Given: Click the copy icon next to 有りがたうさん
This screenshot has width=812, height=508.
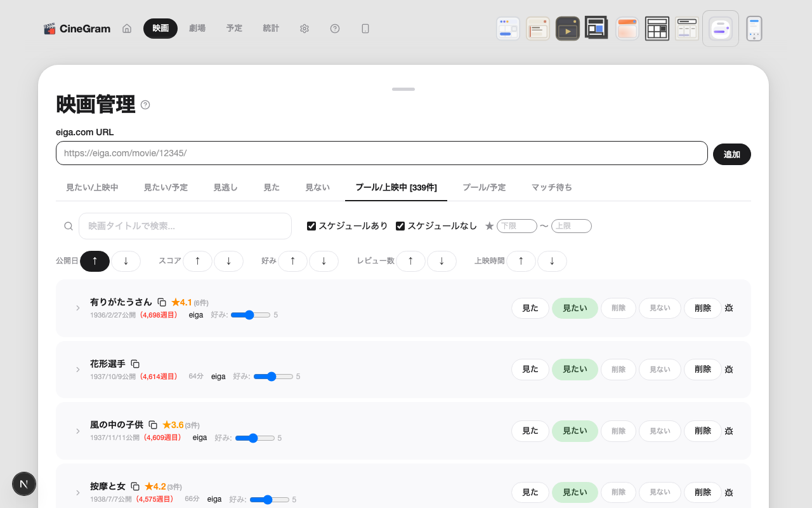Looking at the screenshot, I should [162, 302].
